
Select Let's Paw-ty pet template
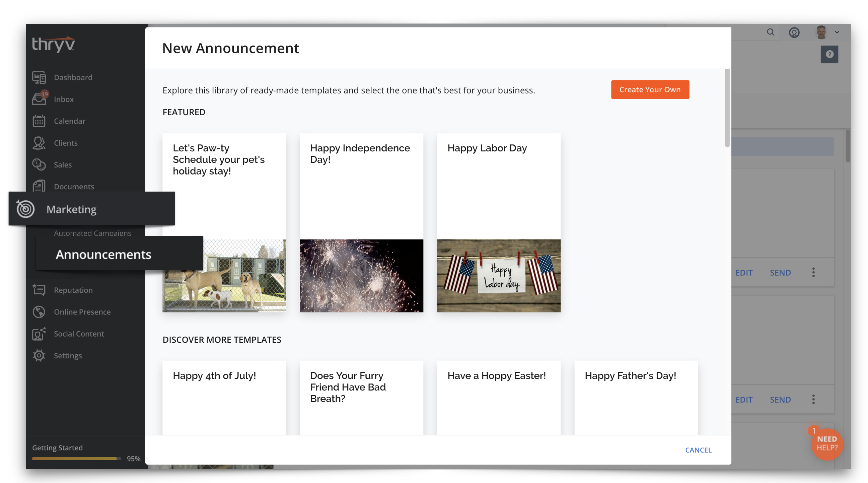[224, 222]
